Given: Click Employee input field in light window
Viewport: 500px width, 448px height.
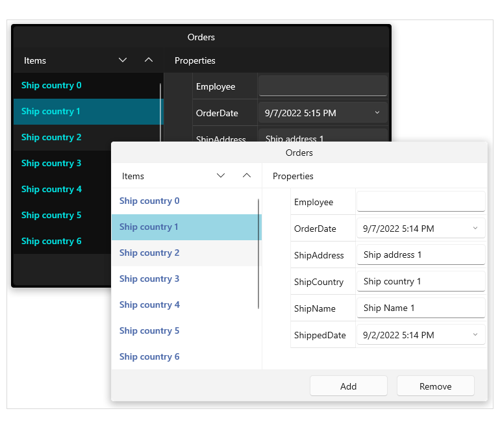Looking at the screenshot, I should click(x=421, y=201).
